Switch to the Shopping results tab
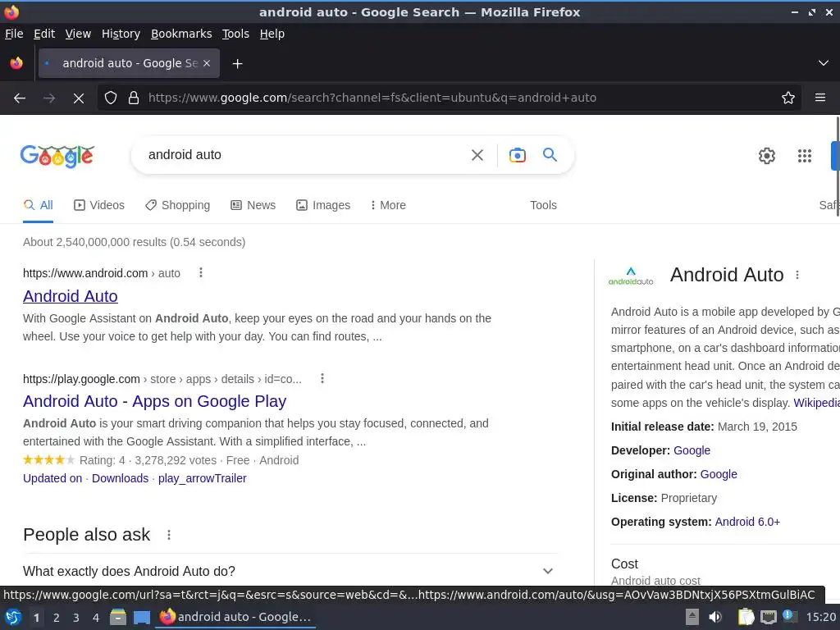The image size is (840, 630). tap(177, 205)
